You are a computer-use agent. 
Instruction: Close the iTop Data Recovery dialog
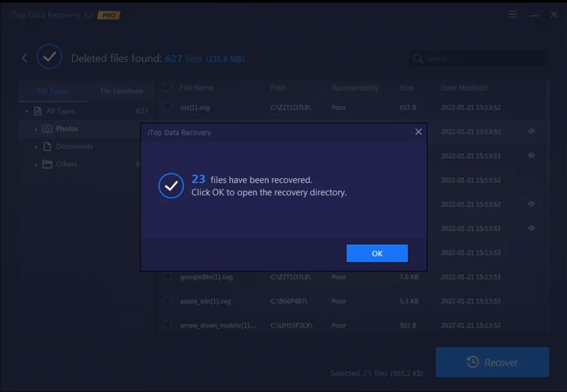point(419,132)
